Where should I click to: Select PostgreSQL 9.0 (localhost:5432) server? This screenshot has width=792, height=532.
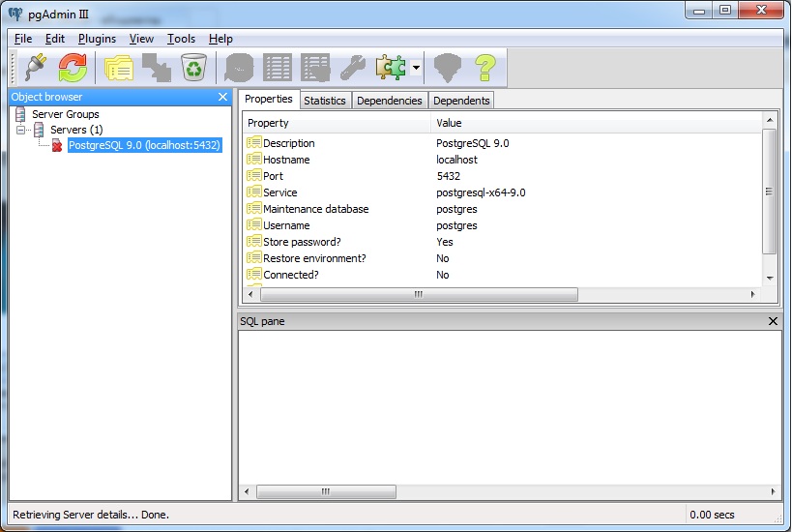pyautogui.click(x=144, y=145)
